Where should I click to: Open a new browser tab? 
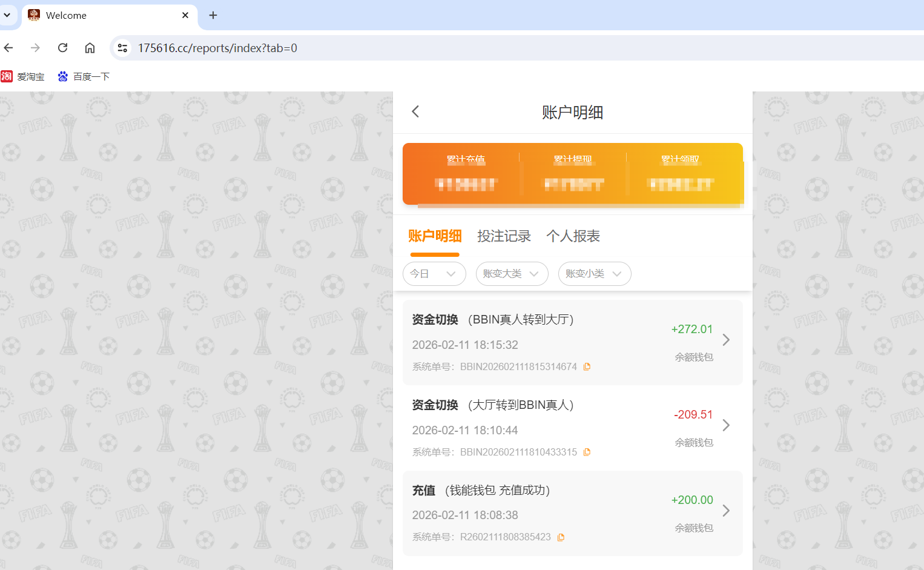pos(213,15)
